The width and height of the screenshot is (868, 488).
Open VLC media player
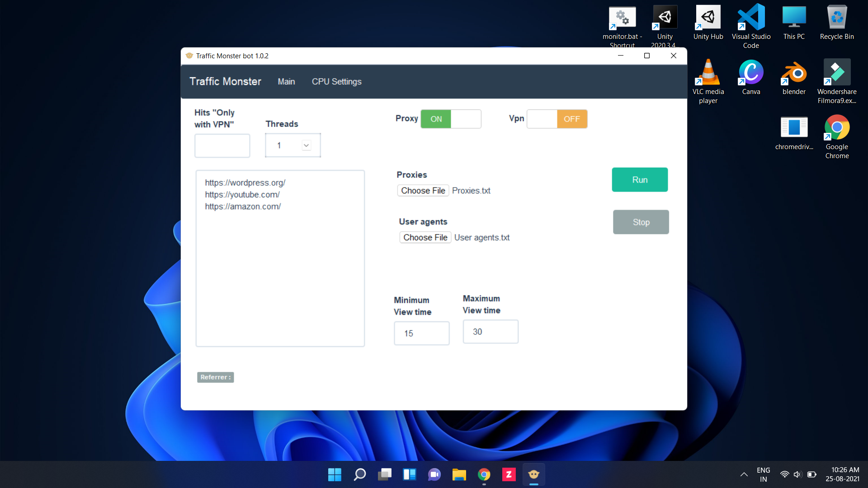[x=708, y=72]
